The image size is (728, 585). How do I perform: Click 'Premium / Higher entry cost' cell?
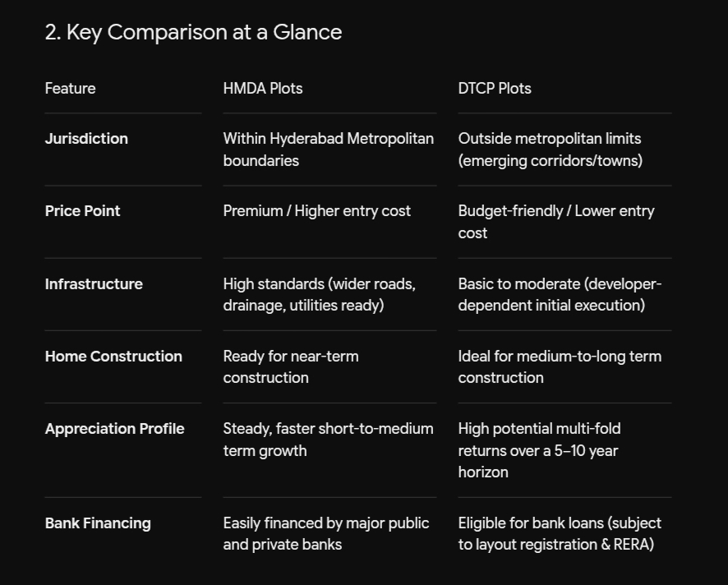pyautogui.click(x=316, y=211)
